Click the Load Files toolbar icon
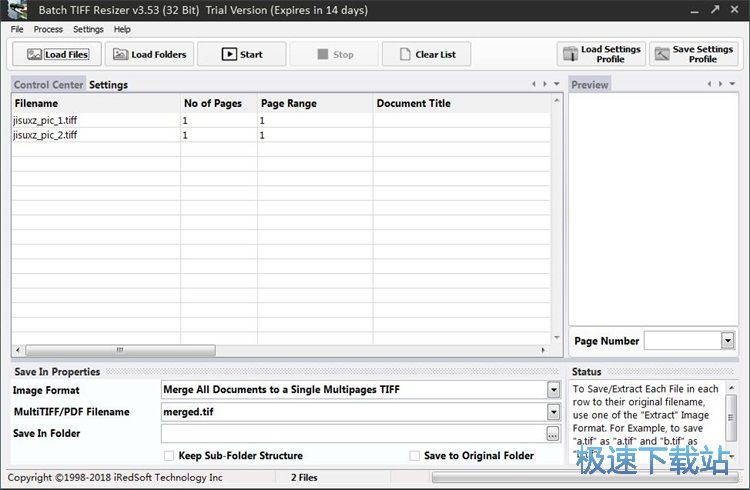 (x=34, y=55)
